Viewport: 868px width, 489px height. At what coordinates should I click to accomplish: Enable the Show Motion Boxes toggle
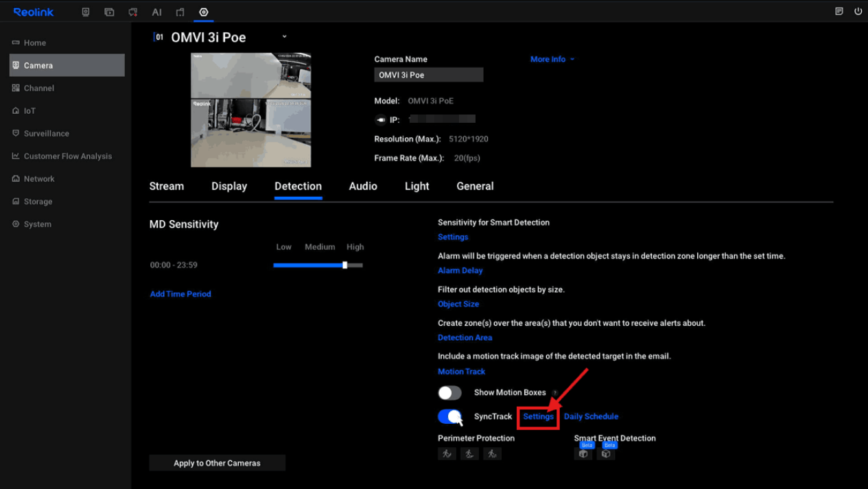[450, 392]
